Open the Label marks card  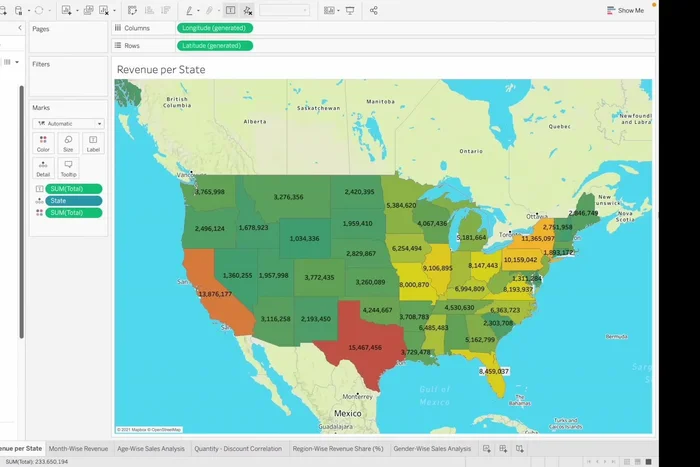pos(93,144)
